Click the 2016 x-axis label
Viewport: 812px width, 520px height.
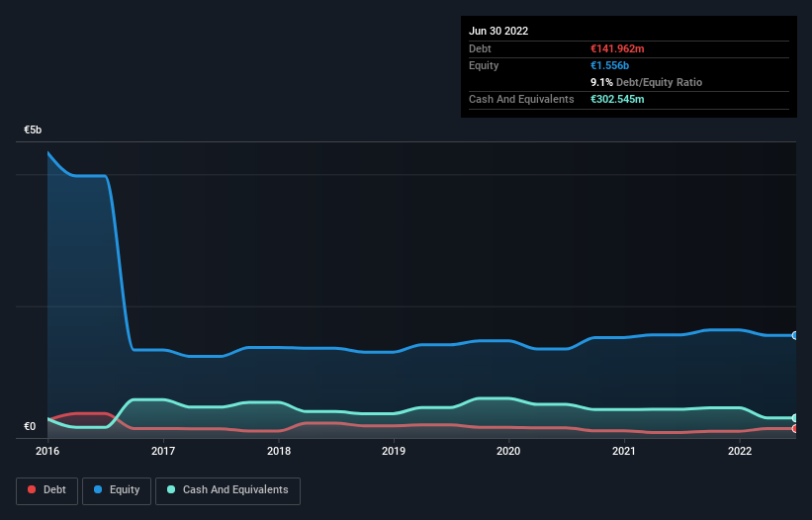47,451
